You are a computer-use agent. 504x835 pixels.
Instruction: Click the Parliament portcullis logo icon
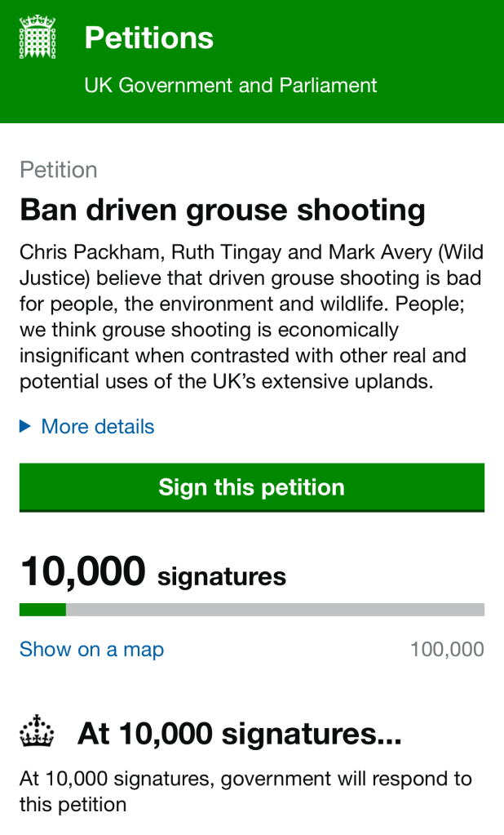(x=36, y=38)
